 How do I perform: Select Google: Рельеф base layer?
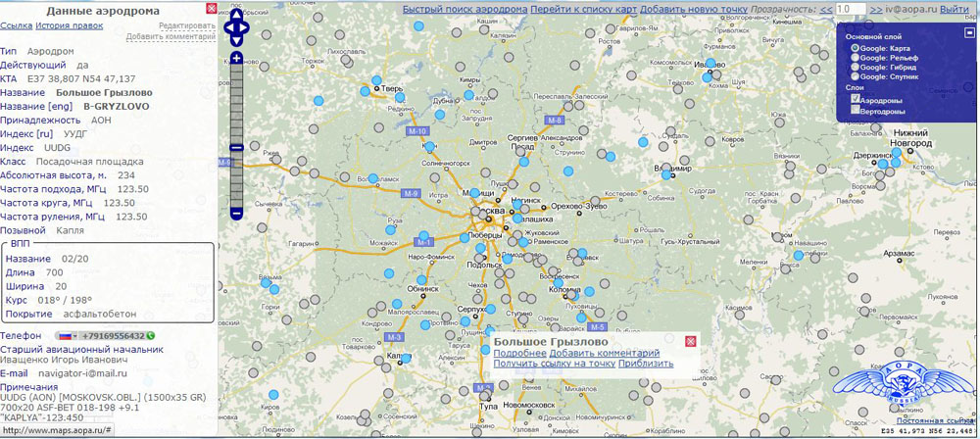856,59
